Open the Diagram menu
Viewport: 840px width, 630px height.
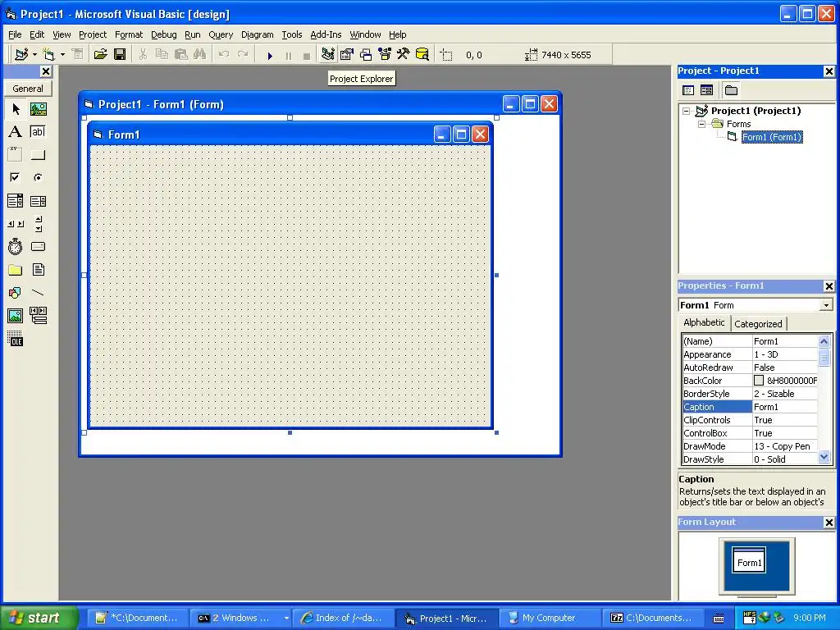pyautogui.click(x=257, y=34)
